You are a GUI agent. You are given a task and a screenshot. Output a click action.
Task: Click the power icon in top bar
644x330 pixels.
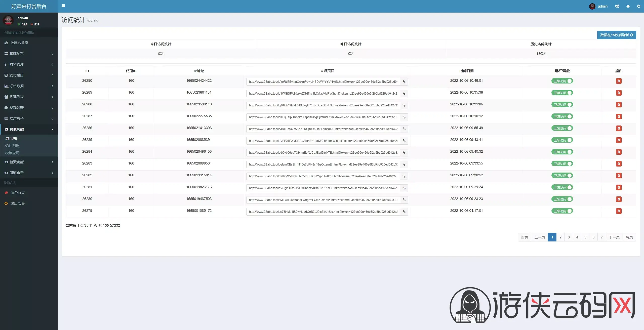[x=638, y=6]
